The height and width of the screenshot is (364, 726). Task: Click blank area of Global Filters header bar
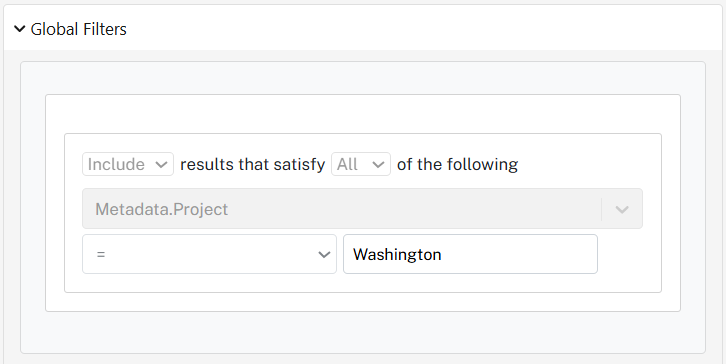coord(417,29)
